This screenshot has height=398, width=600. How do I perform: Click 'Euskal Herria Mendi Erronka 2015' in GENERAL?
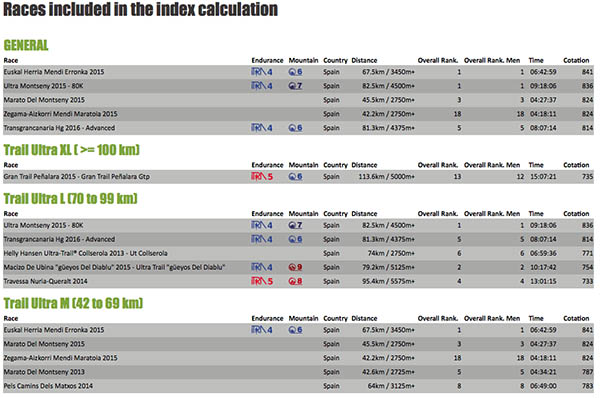54,72
